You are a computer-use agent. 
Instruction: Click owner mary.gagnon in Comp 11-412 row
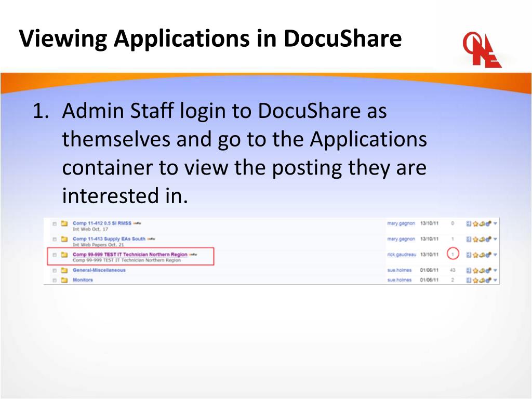click(x=401, y=223)
